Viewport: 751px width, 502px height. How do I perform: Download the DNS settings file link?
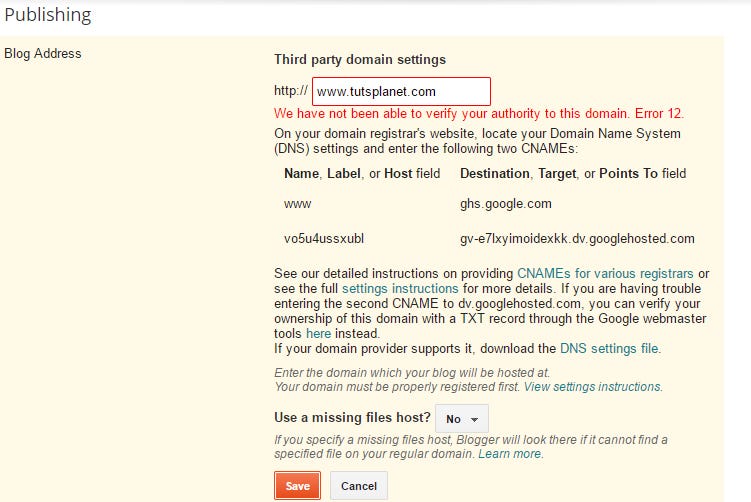coord(609,348)
